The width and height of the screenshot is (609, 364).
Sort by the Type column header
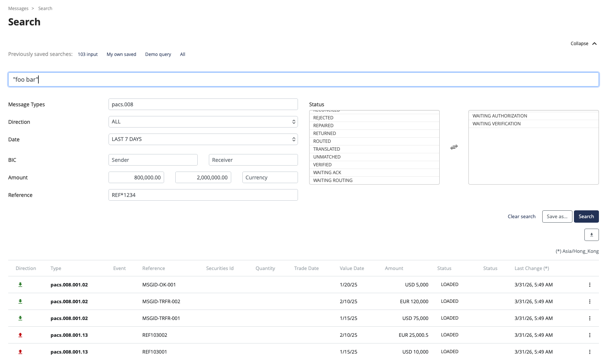[56, 269]
